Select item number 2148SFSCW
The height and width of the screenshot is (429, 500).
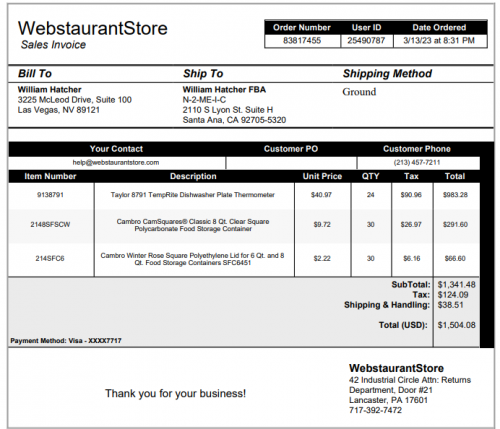tap(50, 225)
